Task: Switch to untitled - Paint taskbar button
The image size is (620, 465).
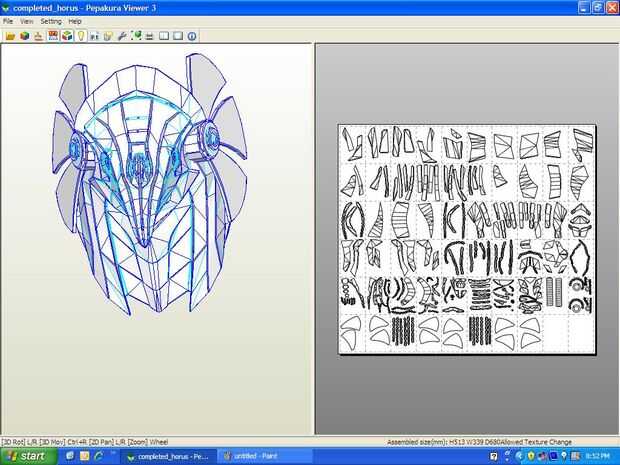Action: tap(265, 456)
